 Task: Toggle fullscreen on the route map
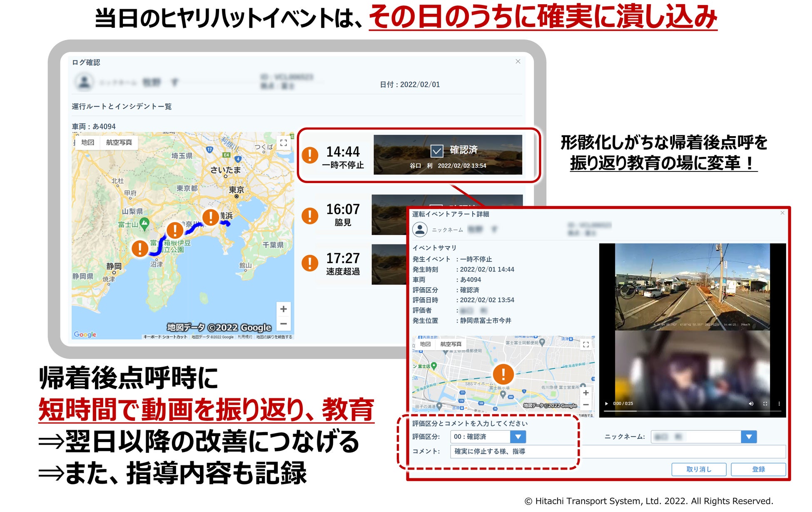tap(284, 143)
